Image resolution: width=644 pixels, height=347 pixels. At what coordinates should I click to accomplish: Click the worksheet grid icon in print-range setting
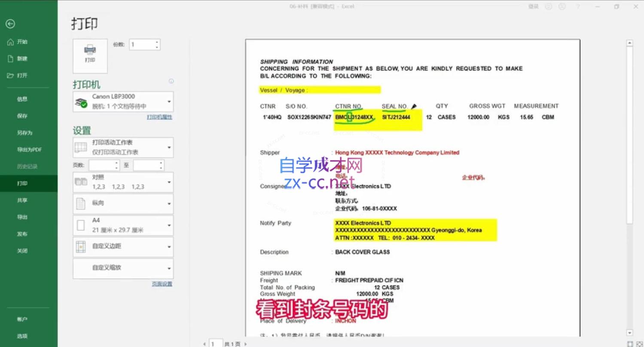tap(81, 147)
